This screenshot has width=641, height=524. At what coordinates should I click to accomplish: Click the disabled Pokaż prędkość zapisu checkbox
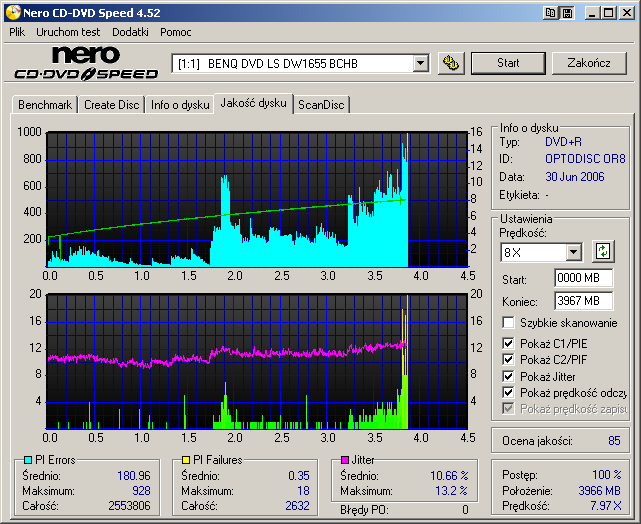(508, 409)
